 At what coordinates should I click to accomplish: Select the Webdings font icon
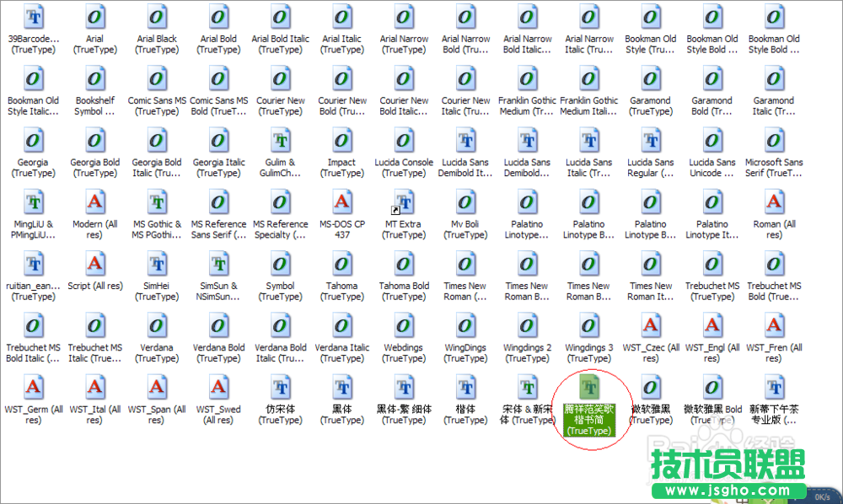tap(404, 324)
